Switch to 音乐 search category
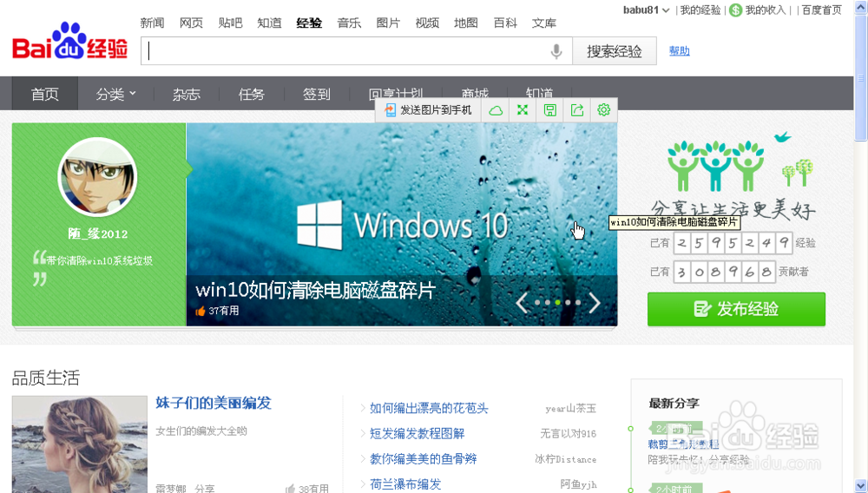The width and height of the screenshot is (868, 493). (x=349, y=23)
